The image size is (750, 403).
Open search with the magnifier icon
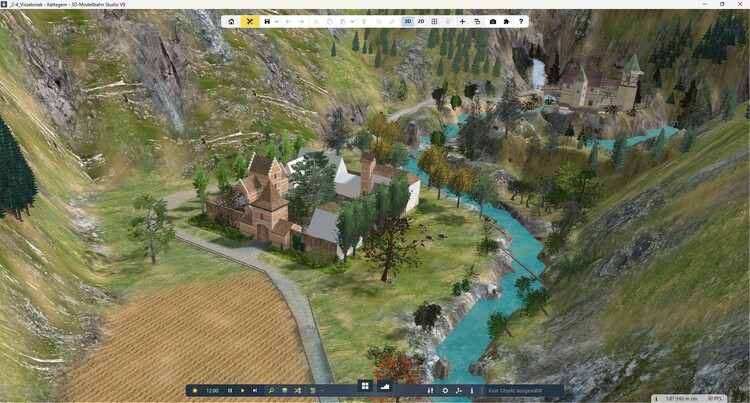coord(271,391)
